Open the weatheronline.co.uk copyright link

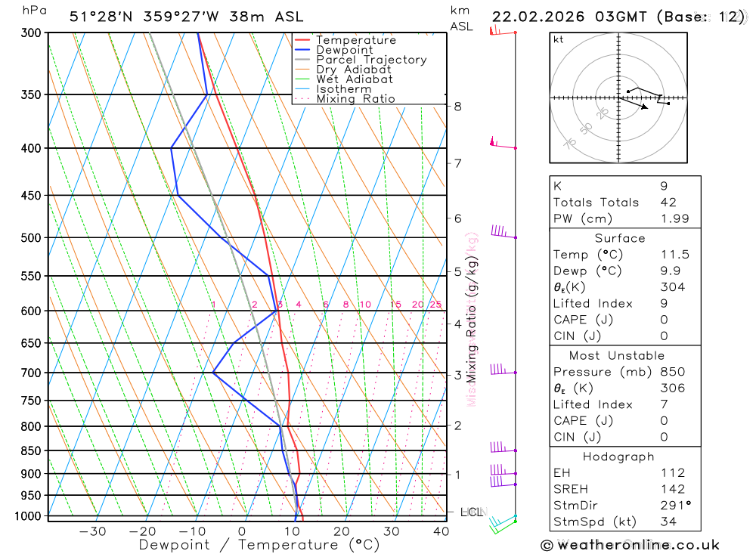(x=631, y=545)
